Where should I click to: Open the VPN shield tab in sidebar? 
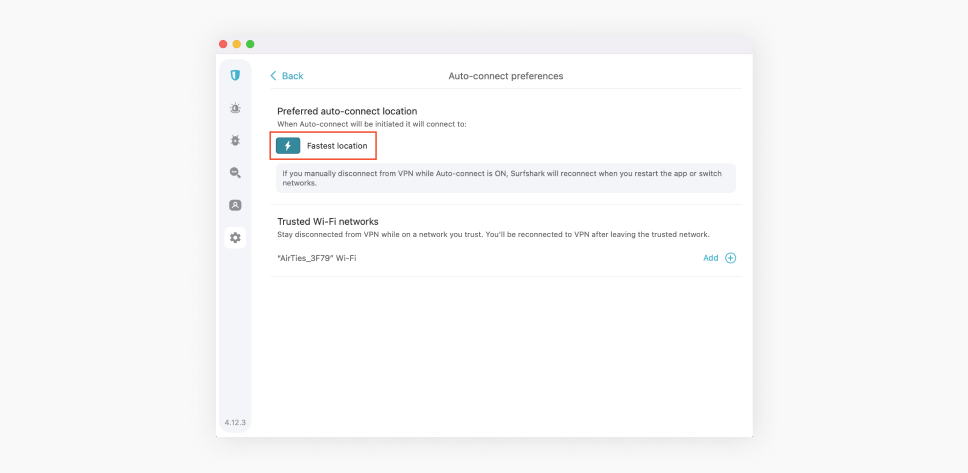click(235, 75)
